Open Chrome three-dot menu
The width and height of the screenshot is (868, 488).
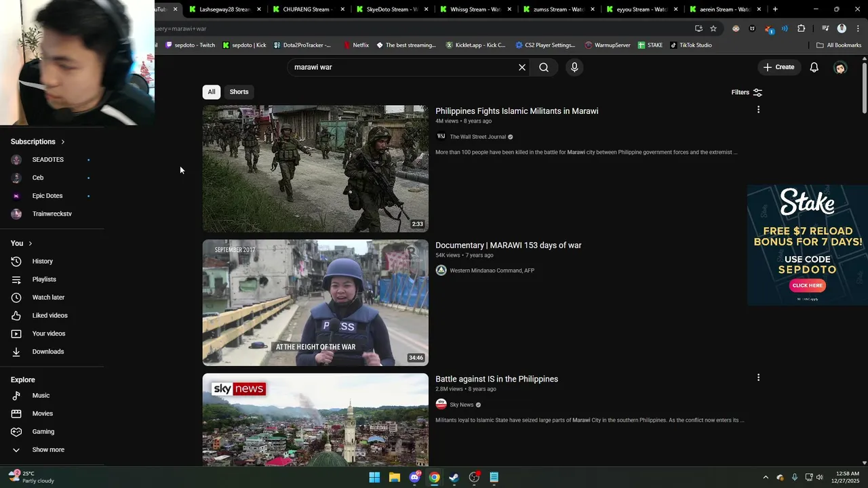tap(858, 28)
